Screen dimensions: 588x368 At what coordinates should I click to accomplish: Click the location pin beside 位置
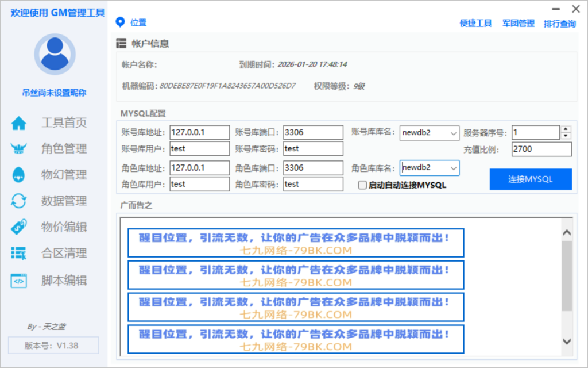coord(119,22)
